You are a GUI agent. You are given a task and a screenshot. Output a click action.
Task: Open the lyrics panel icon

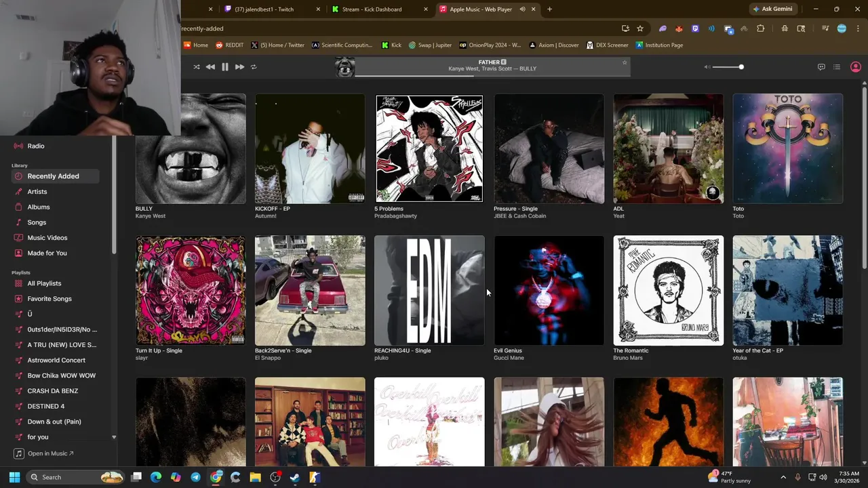pyautogui.click(x=821, y=67)
